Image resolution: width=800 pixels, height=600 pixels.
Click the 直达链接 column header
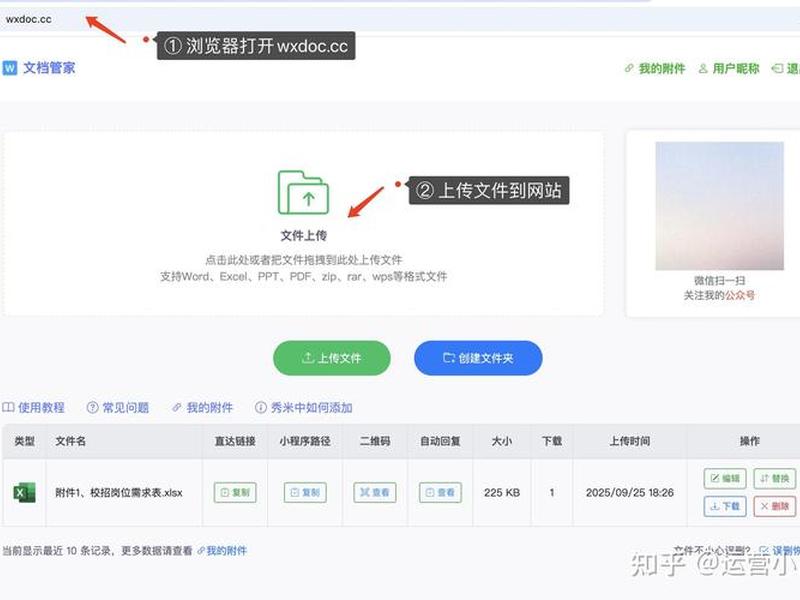point(235,441)
